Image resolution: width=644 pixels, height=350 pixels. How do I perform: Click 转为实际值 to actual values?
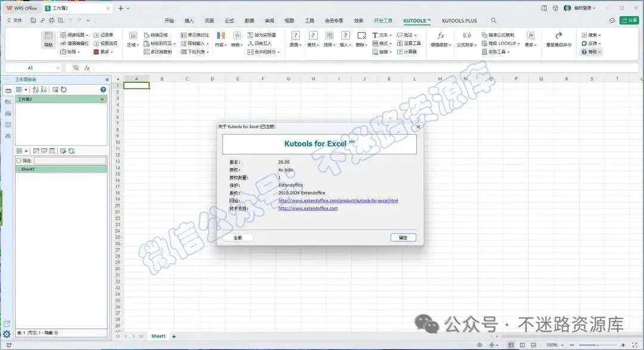262,35
